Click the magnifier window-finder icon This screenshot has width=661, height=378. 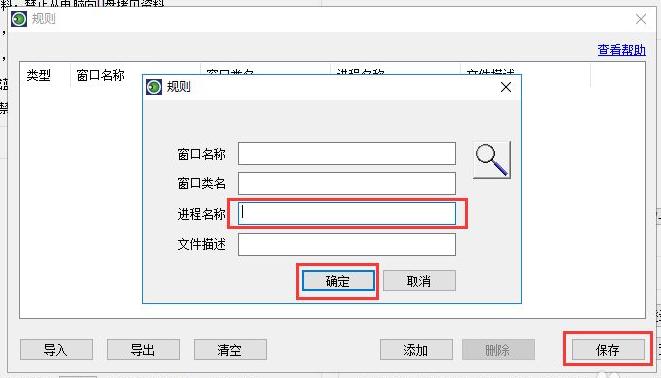point(492,160)
